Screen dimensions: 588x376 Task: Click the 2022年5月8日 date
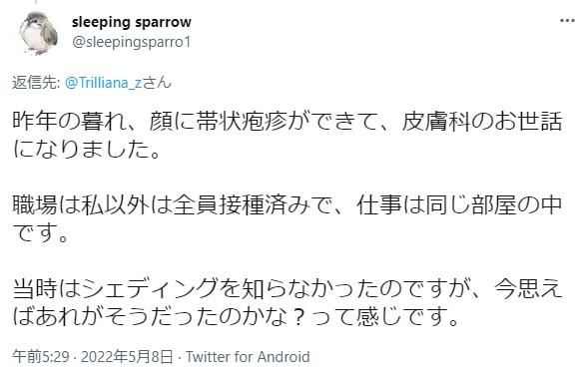pyautogui.click(x=127, y=356)
